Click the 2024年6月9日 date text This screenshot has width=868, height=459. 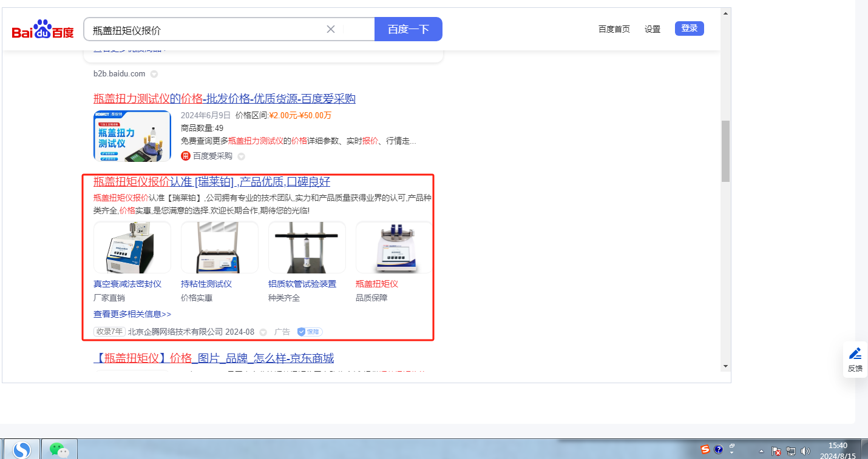coord(206,115)
